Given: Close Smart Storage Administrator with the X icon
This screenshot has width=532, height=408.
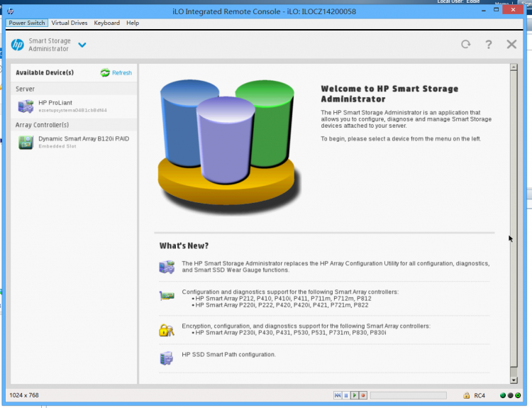Looking at the screenshot, I should pyautogui.click(x=511, y=44).
